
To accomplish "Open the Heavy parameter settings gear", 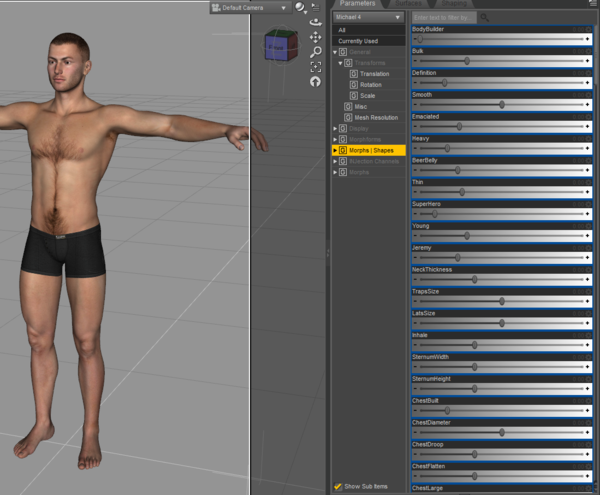I will [x=589, y=139].
